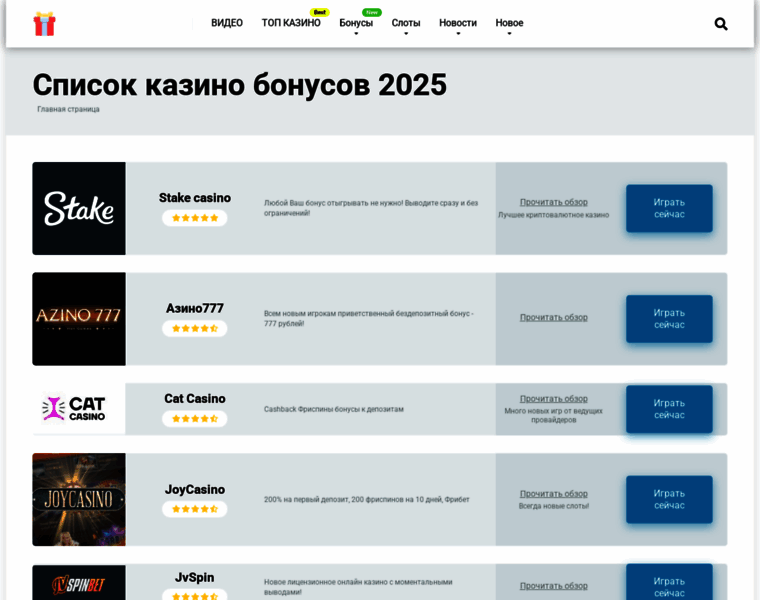
Task: Click the Best badge above ТОП КАЗИНО
Action: click(x=319, y=12)
